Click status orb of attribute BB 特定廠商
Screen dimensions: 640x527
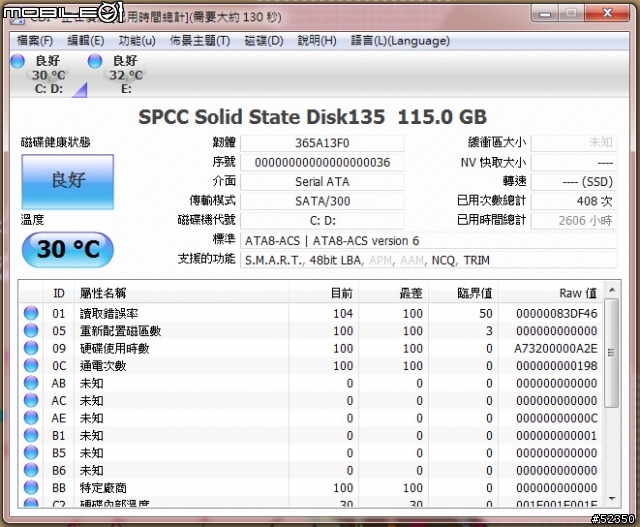click(31, 488)
